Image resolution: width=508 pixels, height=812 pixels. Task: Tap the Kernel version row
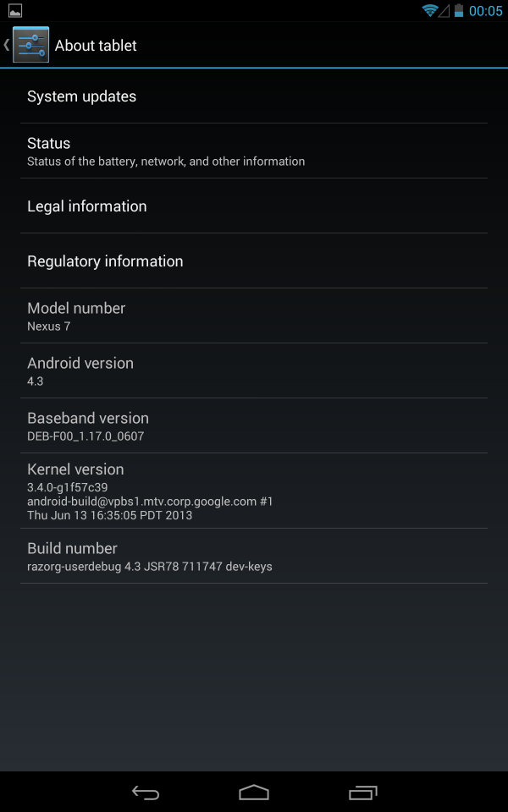(254, 491)
